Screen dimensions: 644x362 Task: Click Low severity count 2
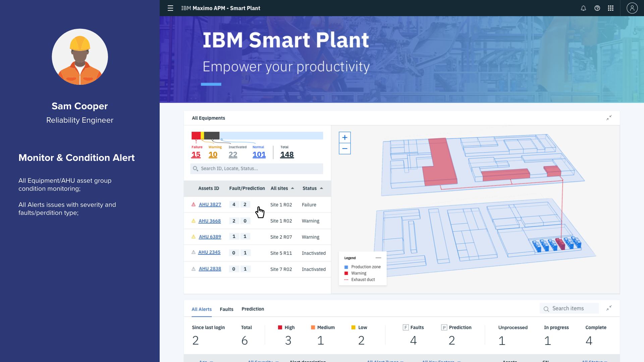coord(361,341)
